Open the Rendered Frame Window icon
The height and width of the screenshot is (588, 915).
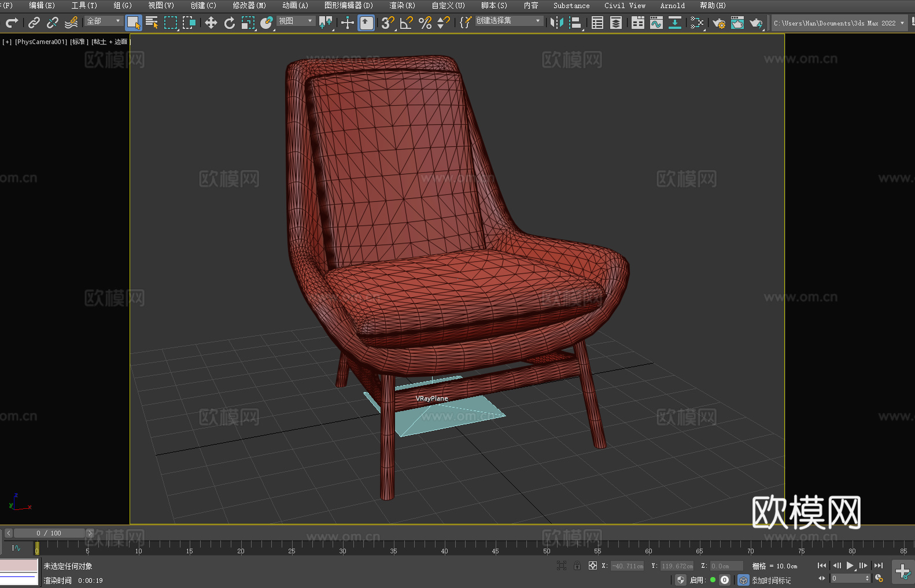737,23
